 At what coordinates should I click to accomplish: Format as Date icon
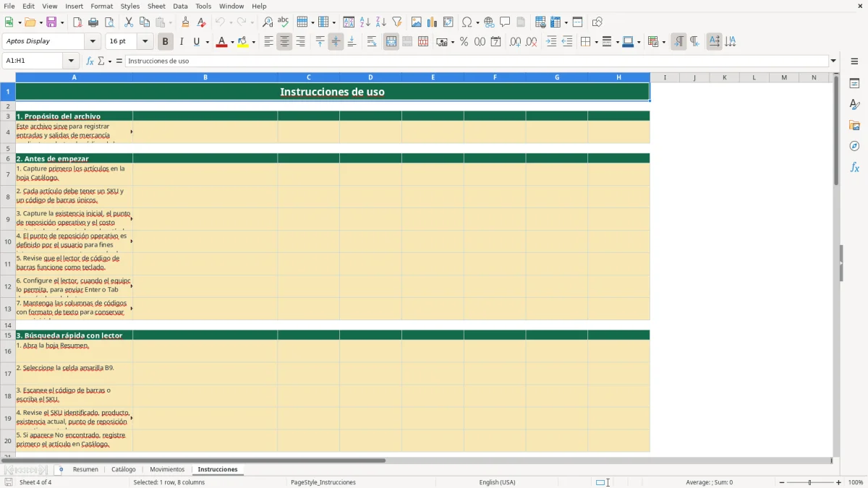[x=495, y=42]
